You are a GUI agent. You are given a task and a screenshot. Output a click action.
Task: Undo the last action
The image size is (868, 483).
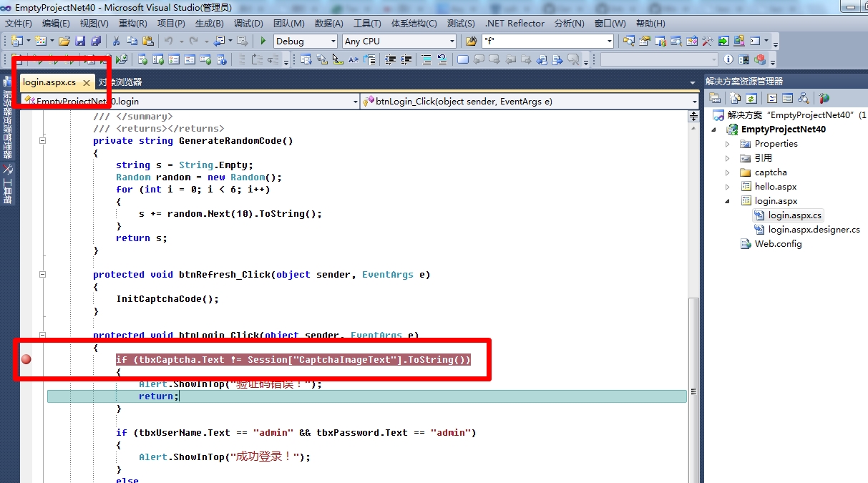click(x=168, y=41)
